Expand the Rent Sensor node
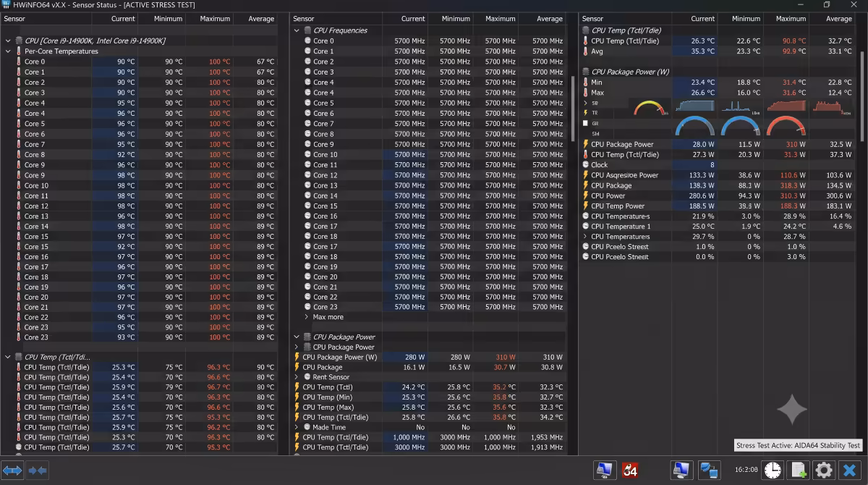 [x=297, y=377]
